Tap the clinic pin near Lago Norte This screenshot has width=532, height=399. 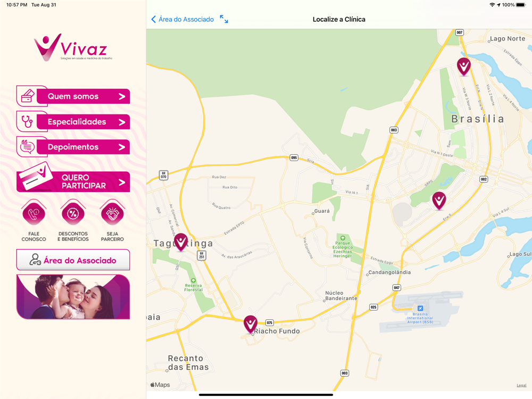coord(463,66)
